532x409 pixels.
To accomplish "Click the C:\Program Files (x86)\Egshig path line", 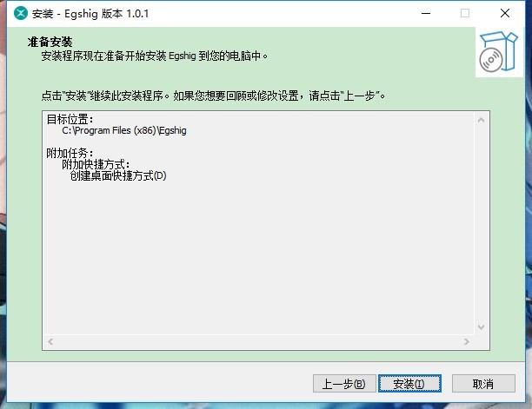I will tap(124, 130).
